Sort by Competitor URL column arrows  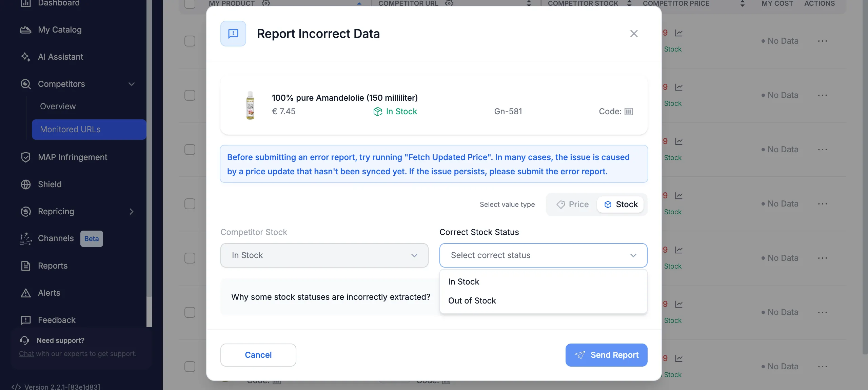coord(529,3)
